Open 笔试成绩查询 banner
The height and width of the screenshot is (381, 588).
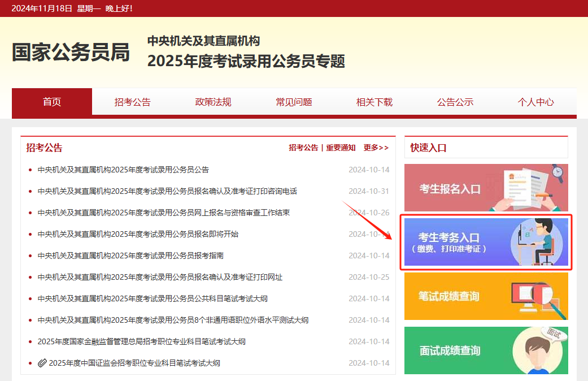486,296
